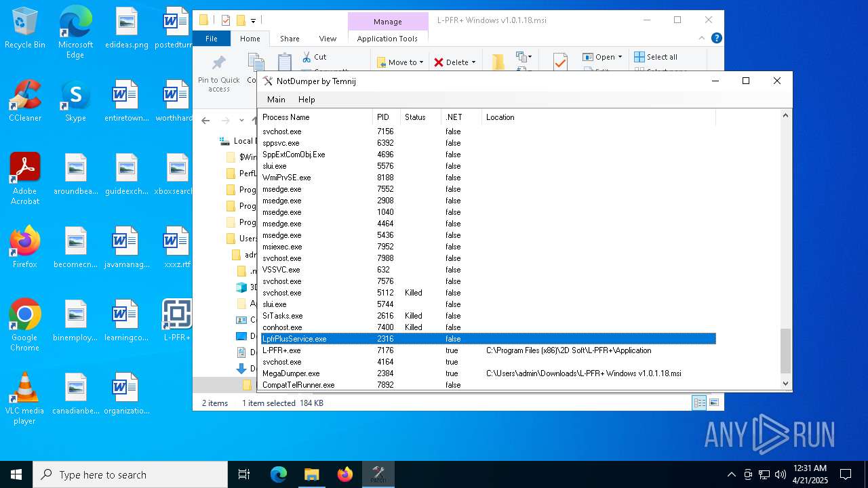Click the Location column header
This screenshot has height=488, width=868.
(599, 117)
